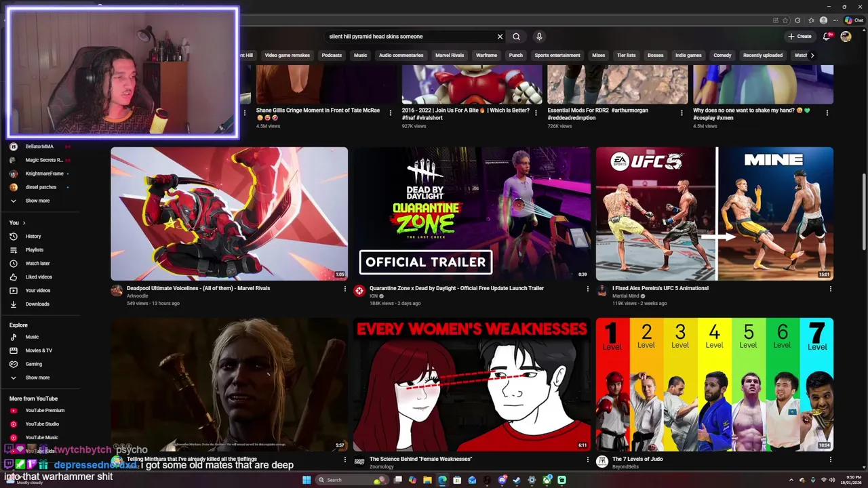Open diesel patches subscription channel
The image size is (868, 488).
tap(41, 187)
